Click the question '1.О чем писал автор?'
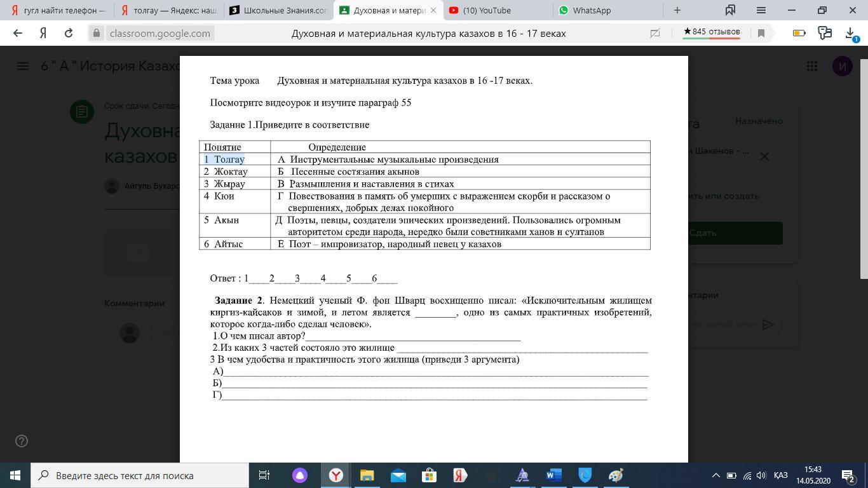 259,336
